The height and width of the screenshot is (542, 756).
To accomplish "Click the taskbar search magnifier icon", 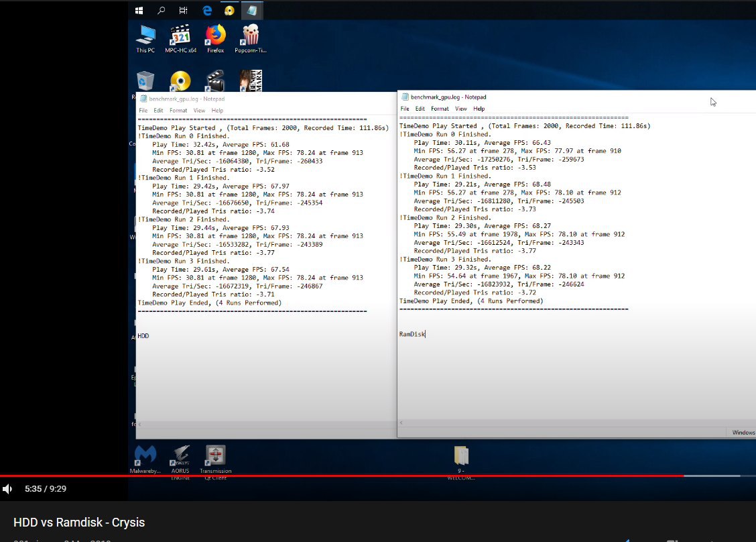I will 161,10.
